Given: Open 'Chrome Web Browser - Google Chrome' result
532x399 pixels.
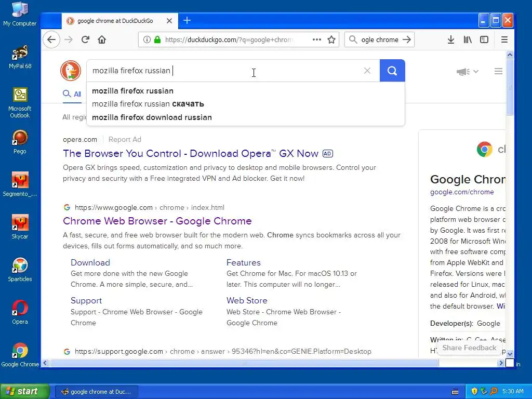Looking at the screenshot, I should pyautogui.click(x=157, y=221).
